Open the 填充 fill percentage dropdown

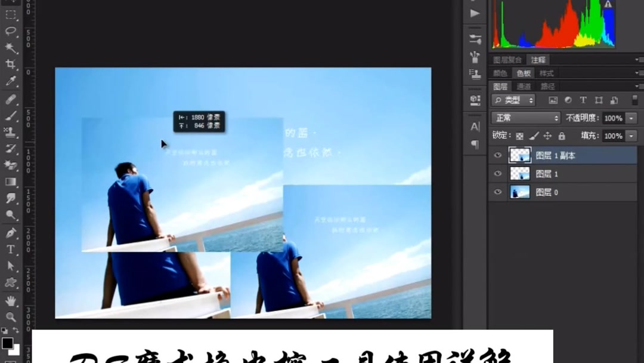coord(630,136)
